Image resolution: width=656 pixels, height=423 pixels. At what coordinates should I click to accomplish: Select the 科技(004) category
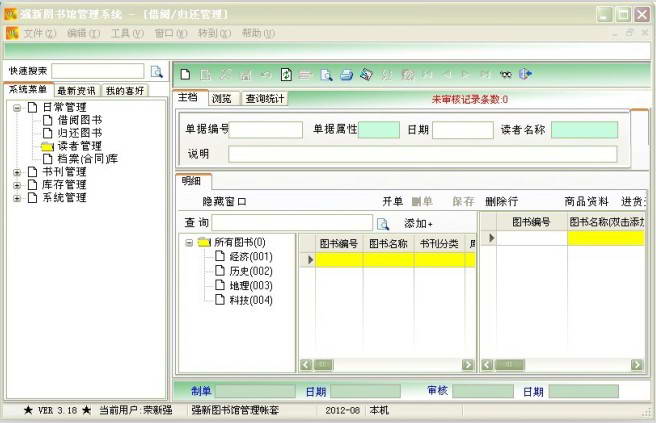coord(251,300)
